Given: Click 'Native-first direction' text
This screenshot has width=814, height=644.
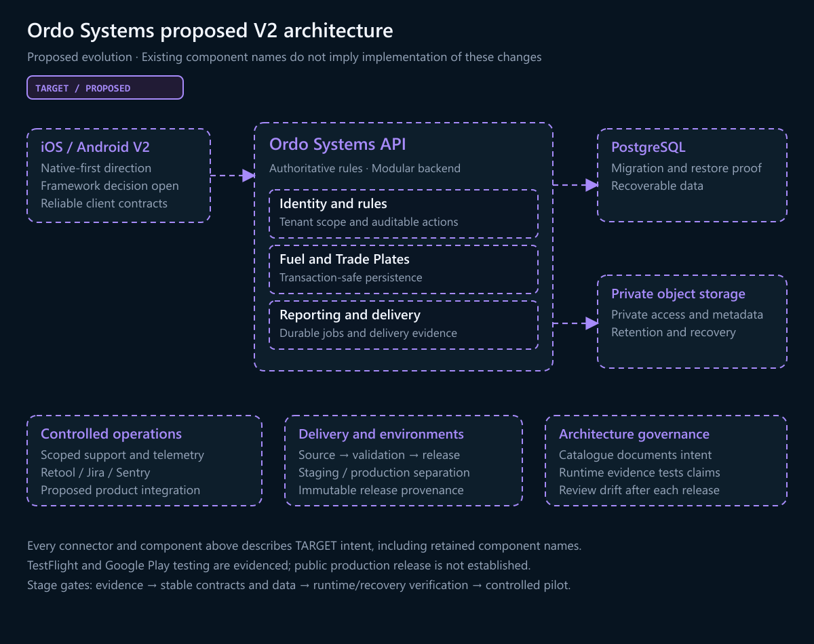Looking at the screenshot, I should 96,168.
